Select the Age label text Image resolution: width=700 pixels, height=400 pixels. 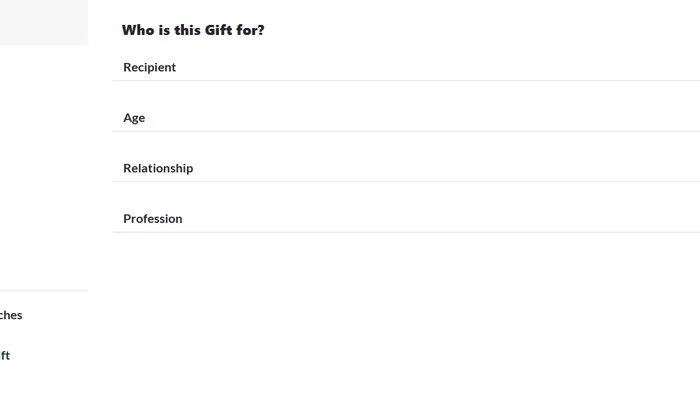tap(134, 118)
